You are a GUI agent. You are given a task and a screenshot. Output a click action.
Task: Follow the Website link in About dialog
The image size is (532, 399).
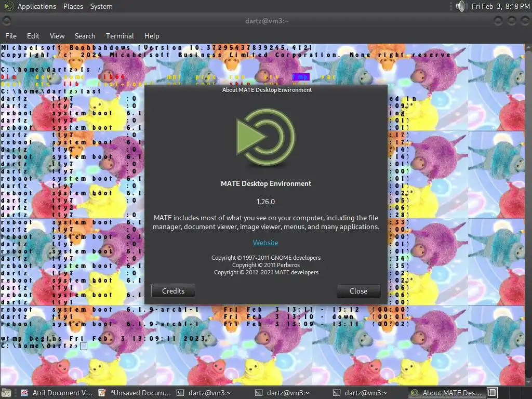pos(265,243)
